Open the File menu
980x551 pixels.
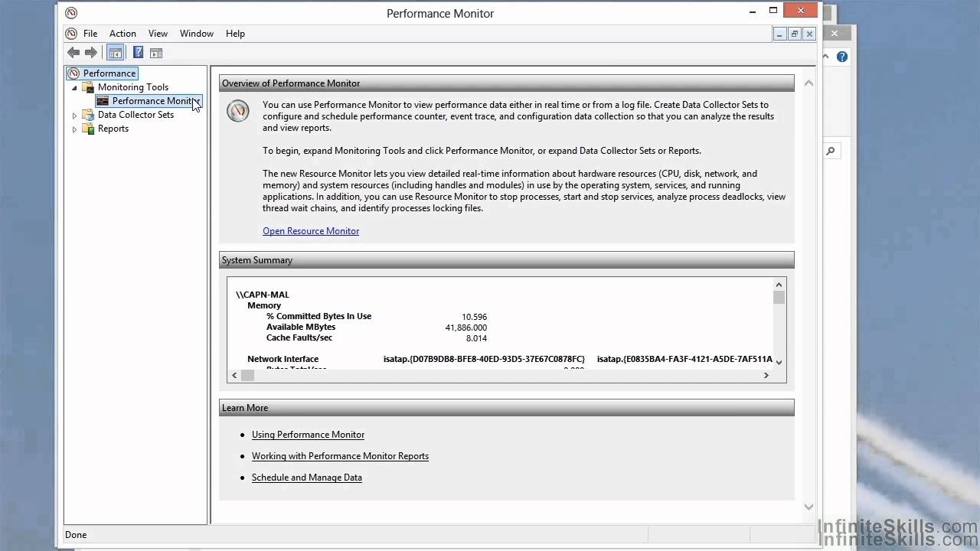click(90, 34)
